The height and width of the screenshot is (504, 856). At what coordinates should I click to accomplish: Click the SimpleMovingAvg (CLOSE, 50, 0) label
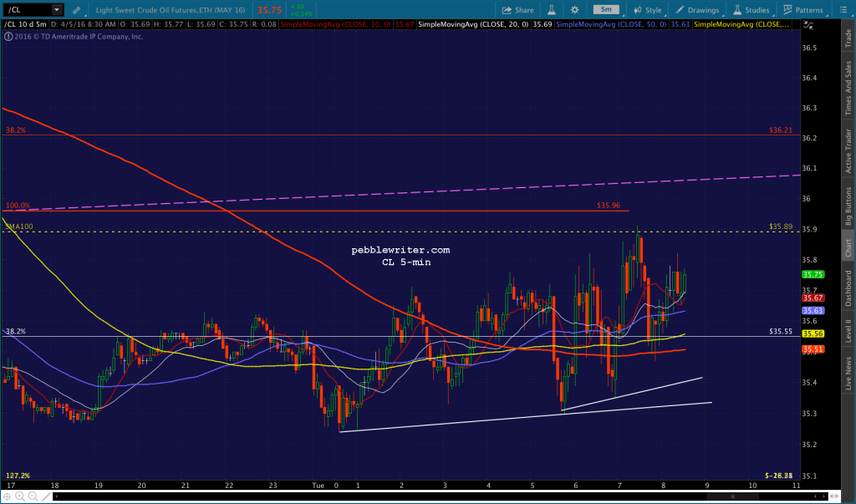(x=611, y=24)
